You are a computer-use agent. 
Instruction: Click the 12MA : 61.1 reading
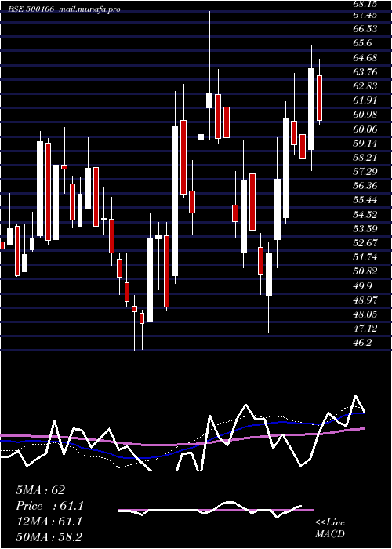49,522
